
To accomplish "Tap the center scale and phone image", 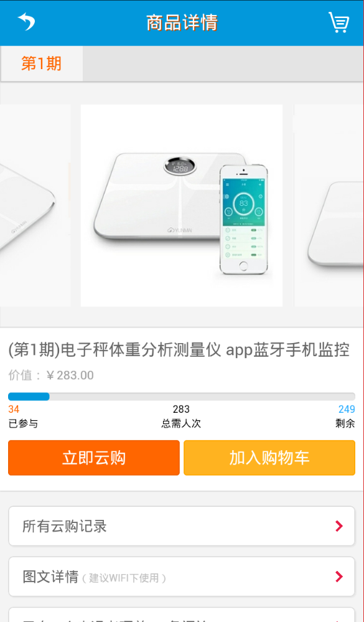I will point(182,205).
